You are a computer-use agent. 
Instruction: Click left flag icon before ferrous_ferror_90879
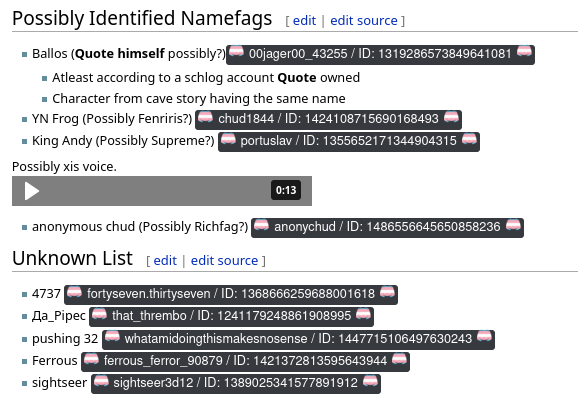[91, 358]
